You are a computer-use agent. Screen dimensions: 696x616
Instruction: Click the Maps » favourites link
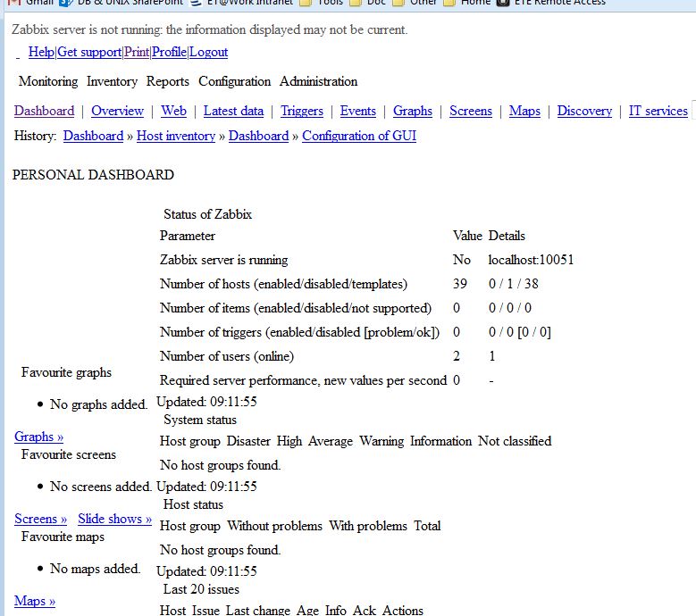35,601
